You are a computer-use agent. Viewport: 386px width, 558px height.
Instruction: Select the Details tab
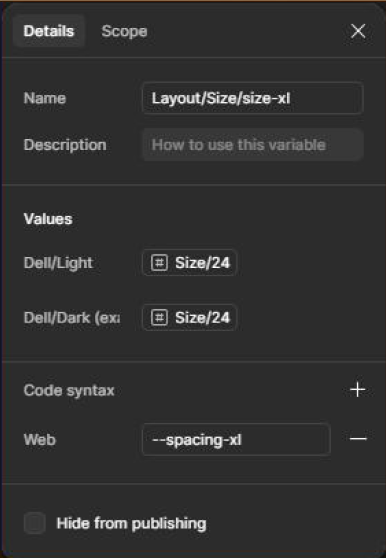[49, 31]
